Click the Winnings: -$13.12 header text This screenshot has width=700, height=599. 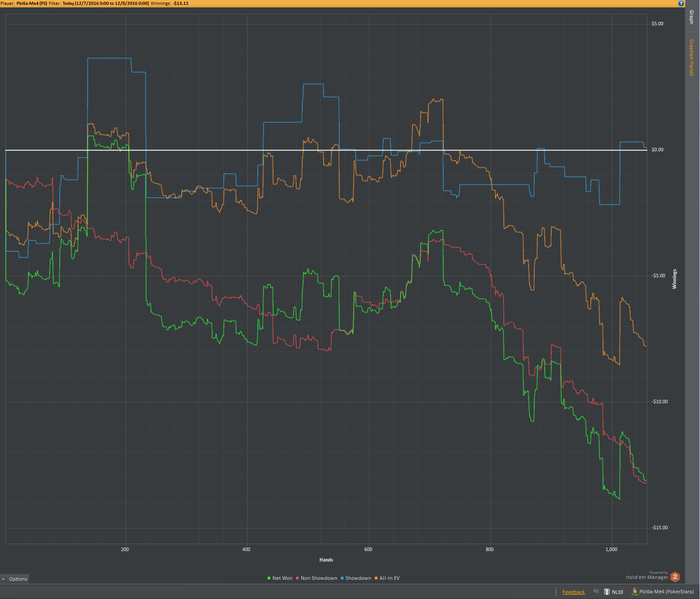tap(170, 3)
